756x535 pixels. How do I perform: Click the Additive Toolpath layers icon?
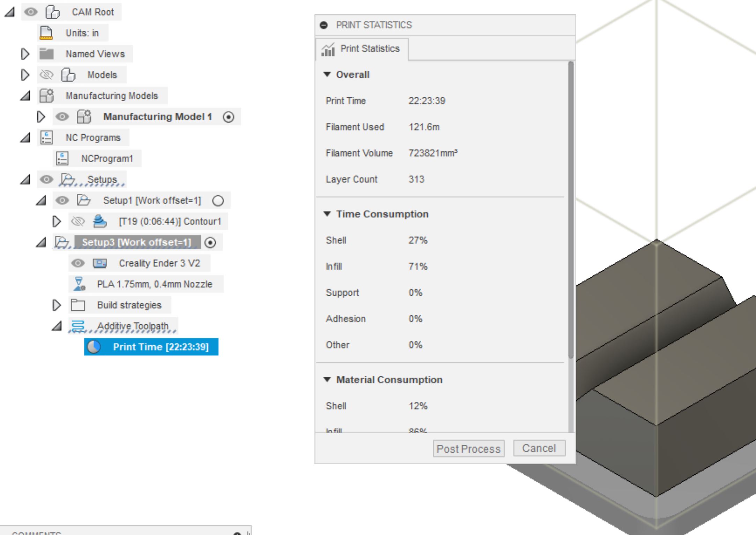77,326
